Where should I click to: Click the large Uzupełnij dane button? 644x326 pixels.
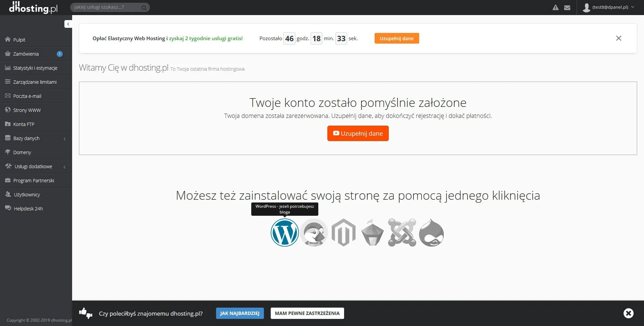click(x=358, y=133)
